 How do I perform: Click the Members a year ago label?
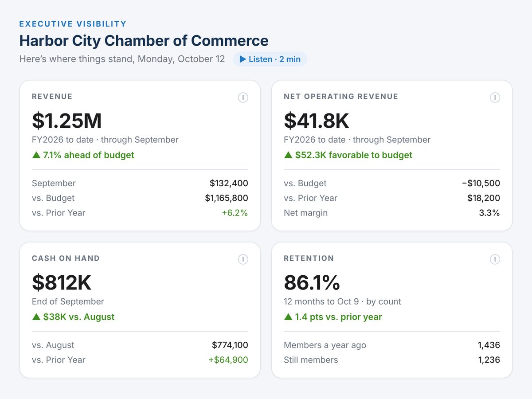(x=325, y=345)
